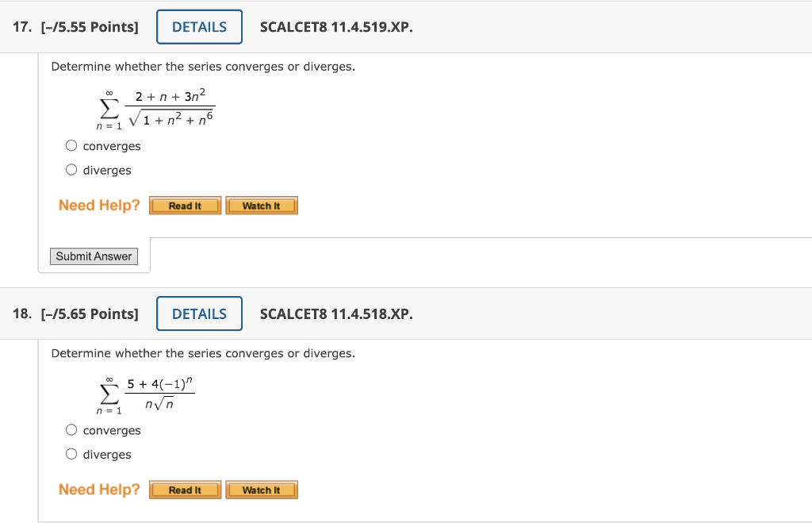Viewport: 812px width, 523px height.
Task: Select diverges for question 18
Action: click(x=71, y=454)
